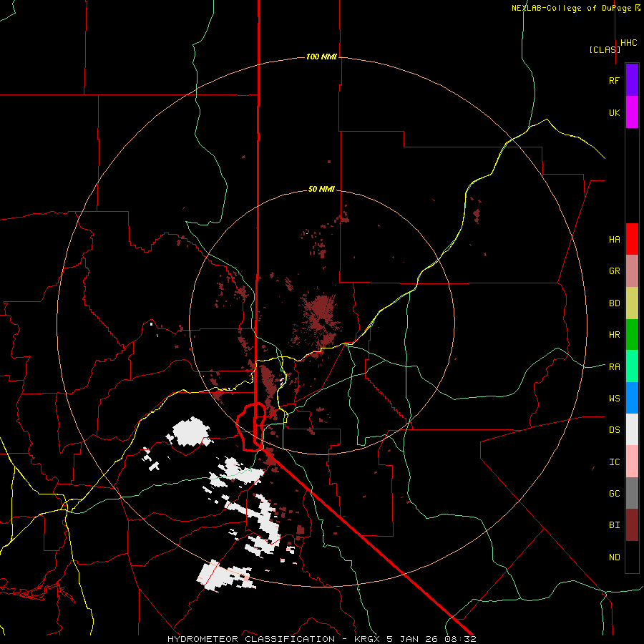Click the 100 NMI range ring label
This screenshot has height=644, width=644.
[x=321, y=57]
